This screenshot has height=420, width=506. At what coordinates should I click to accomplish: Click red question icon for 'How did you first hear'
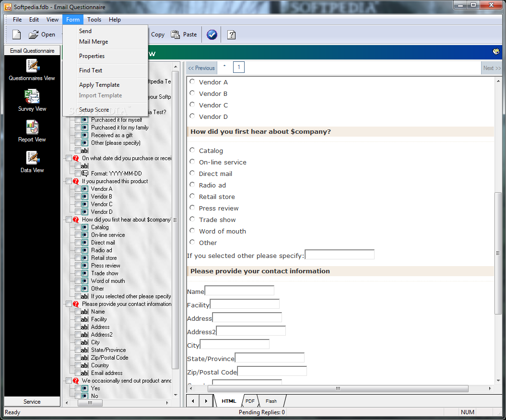[x=76, y=220]
